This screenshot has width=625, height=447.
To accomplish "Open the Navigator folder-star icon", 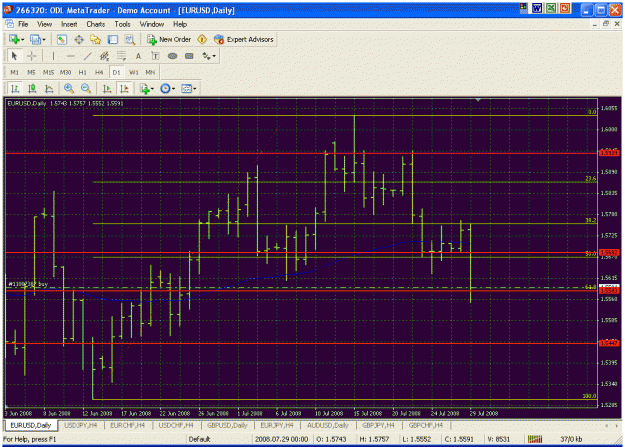I will [96, 39].
